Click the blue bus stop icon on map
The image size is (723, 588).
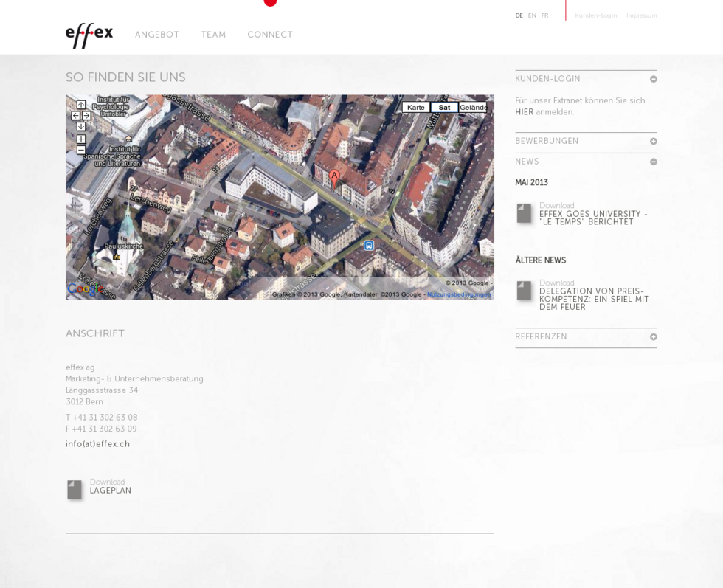(369, 246)
